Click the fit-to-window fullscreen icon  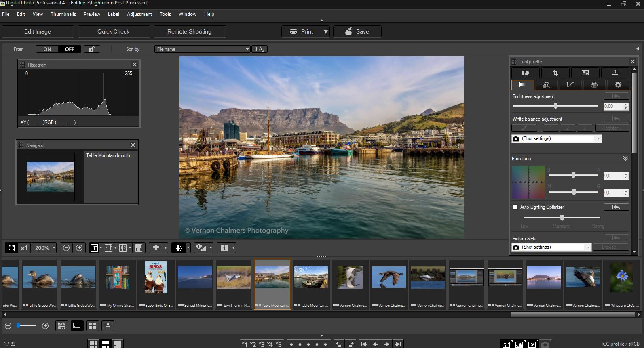[x=11, y=248]
